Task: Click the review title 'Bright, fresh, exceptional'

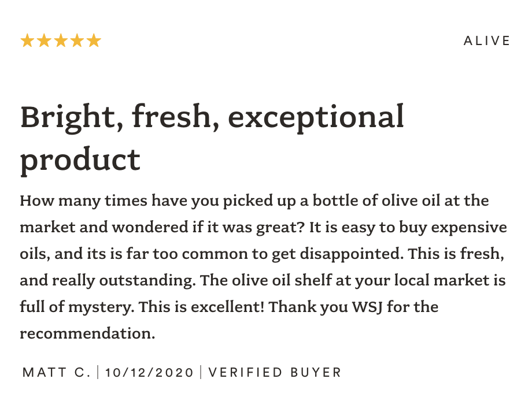Action: [212, 118]
